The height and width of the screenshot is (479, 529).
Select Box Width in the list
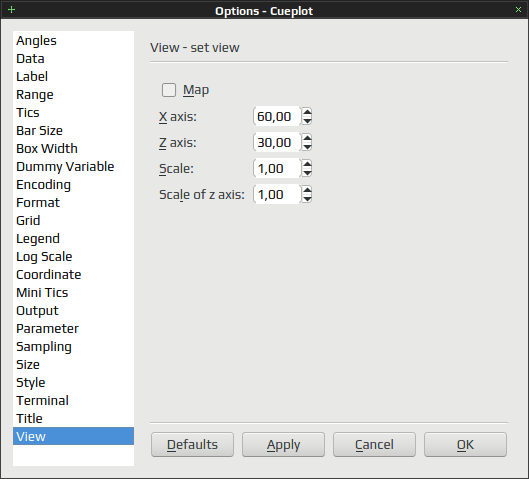click(x=73, y=148)
